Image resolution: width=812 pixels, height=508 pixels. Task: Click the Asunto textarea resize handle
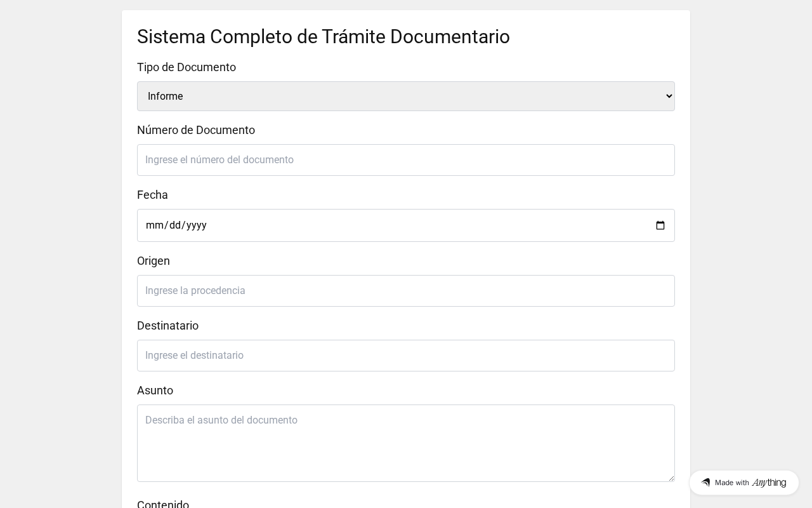(671, 478)
